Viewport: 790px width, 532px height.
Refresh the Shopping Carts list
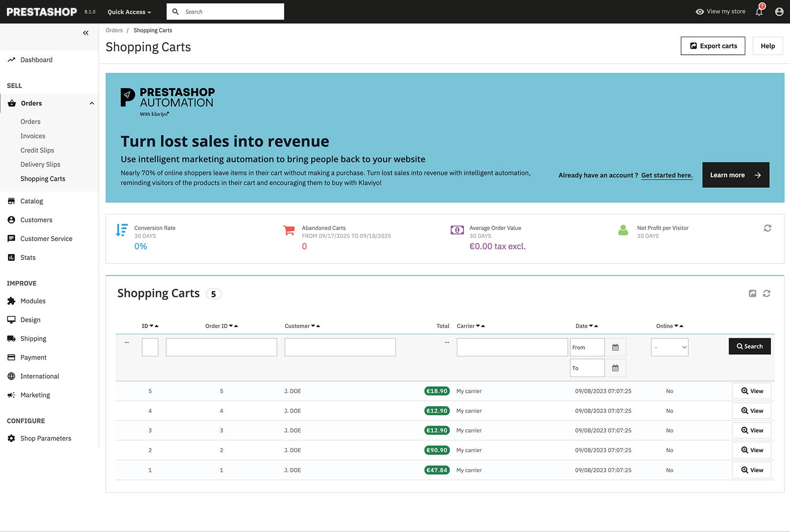tap(767, 294)
